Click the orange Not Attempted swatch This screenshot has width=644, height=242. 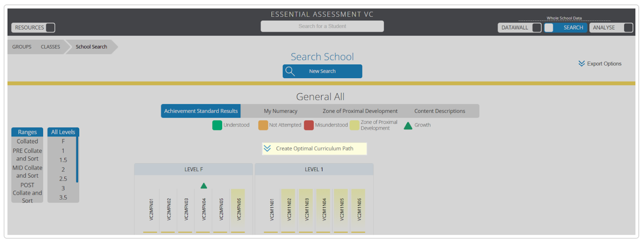[x=263, y=125]
